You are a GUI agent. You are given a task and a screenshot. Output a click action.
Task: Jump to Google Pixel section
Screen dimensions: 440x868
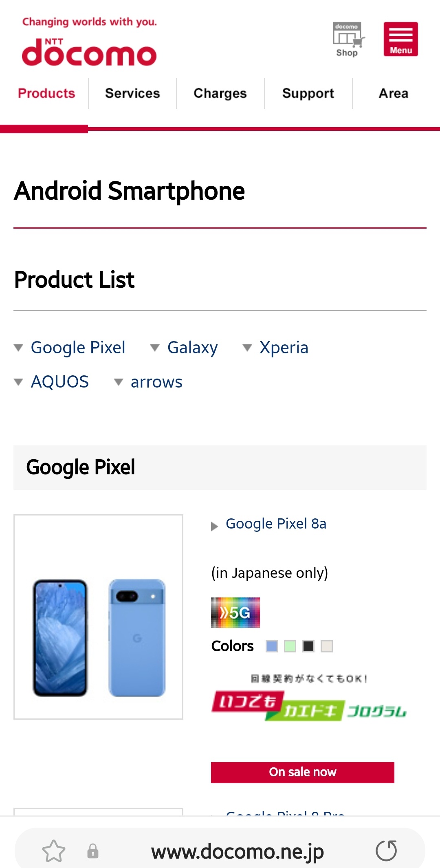[78, 348]
